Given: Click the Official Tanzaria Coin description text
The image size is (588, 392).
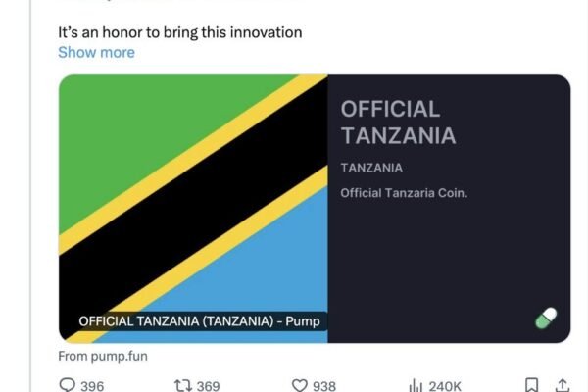Looking at the screenshot, I should [x=404, y=193].
